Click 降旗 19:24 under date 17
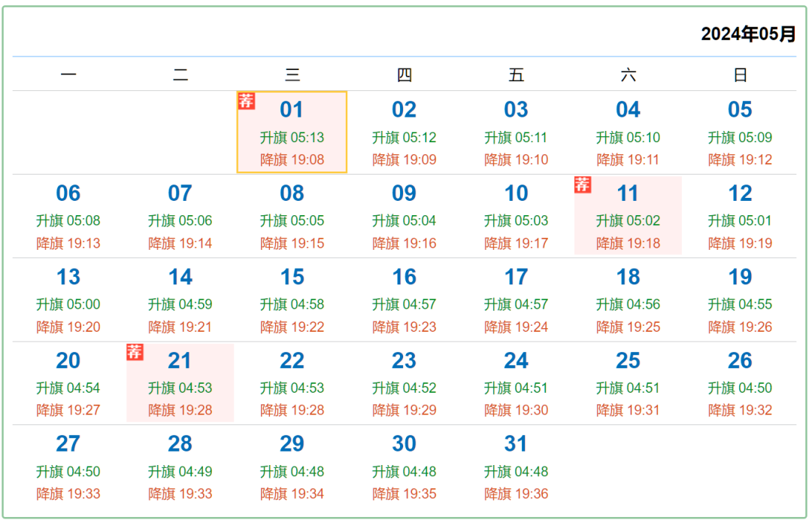The width and height of the screenshot is (812, 526). pos(516,327)
